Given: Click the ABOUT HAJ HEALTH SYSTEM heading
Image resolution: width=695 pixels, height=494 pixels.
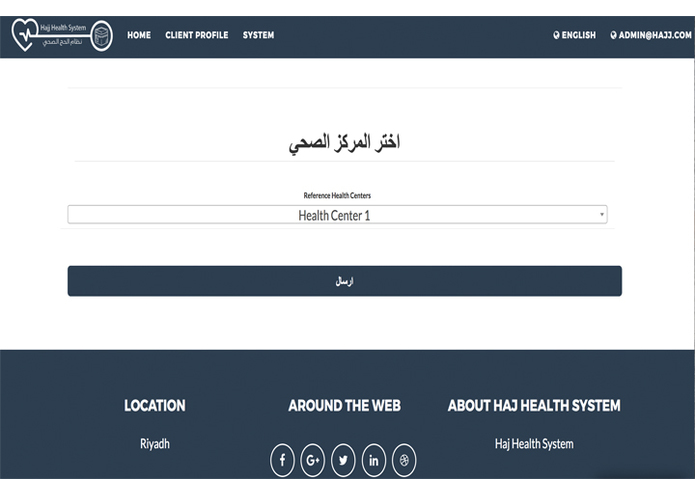Looking at the screenshot, I should click(534, 405).
